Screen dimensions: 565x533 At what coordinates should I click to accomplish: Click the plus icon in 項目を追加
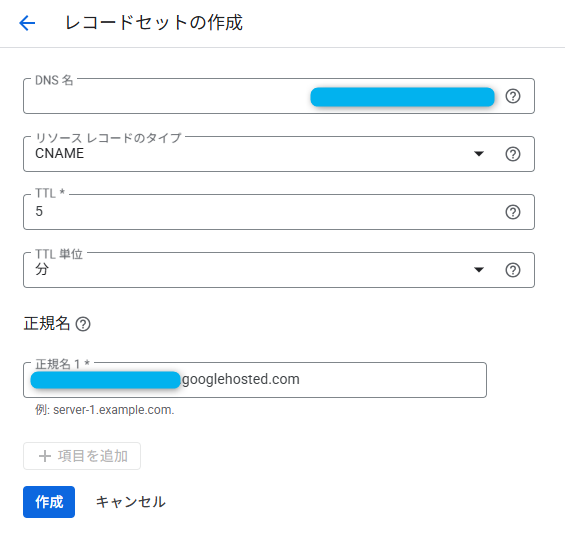tap(45, 456)
